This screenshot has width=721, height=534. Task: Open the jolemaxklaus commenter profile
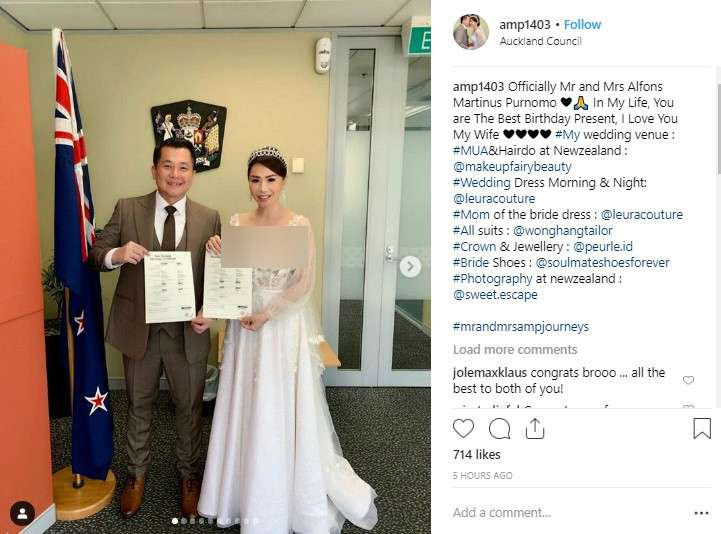(x=490, y=372)
